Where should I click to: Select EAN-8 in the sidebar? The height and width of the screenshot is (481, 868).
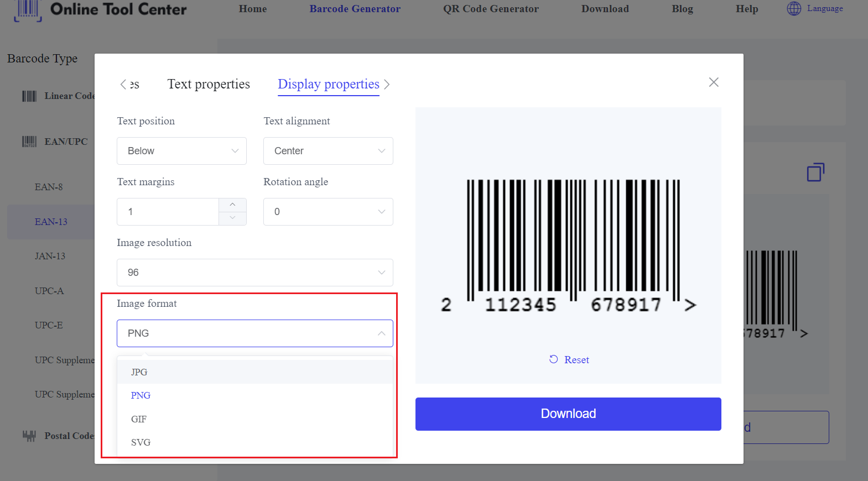[49, 187]
